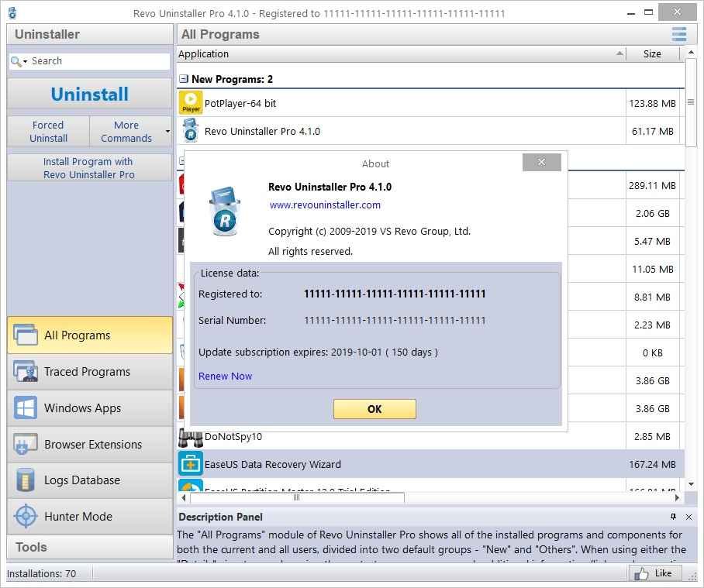Pin the Description Panel
Screen dimensions: 704x588
point(673,517)
